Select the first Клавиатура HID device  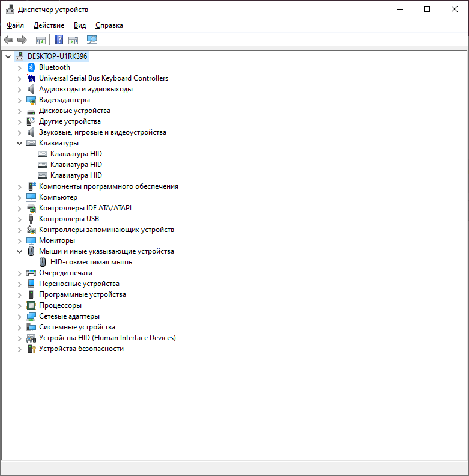(x=76, y=154)
